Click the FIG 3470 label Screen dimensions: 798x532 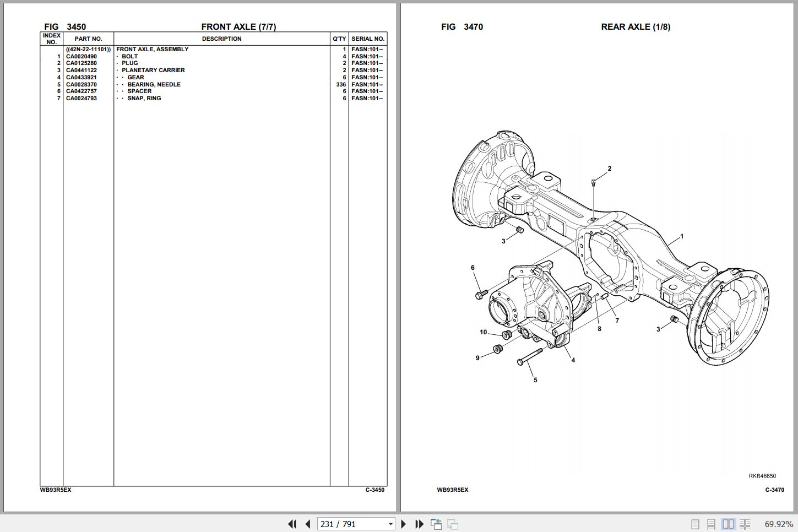pyautogui.click(x=462, y=26)
